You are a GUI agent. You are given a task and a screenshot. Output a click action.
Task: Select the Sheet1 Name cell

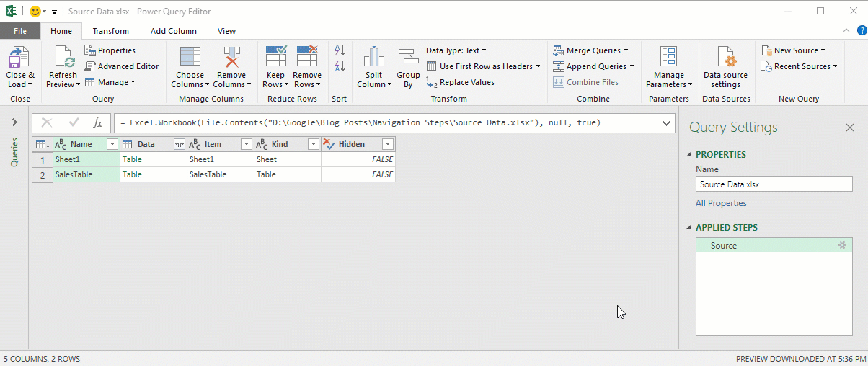click(x=87, y=159)
